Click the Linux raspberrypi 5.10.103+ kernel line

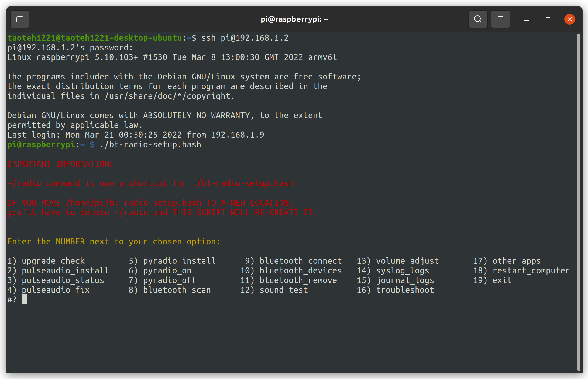pyautogui.click(x=172, y=57)
